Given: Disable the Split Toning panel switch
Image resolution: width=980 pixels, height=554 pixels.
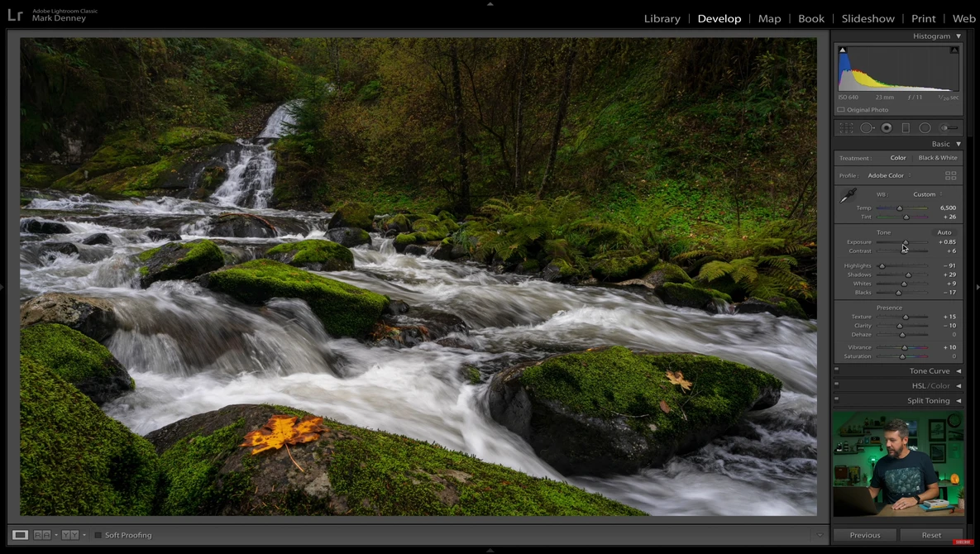Looking at the screenshot, I should [836, 399].
